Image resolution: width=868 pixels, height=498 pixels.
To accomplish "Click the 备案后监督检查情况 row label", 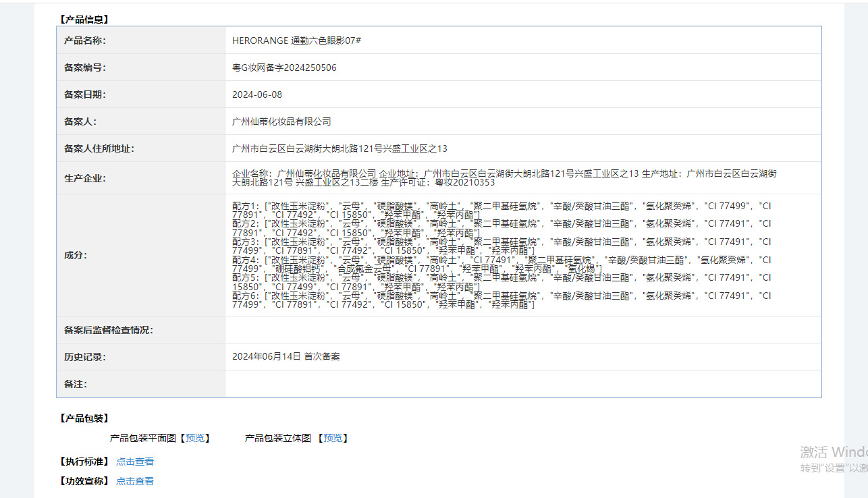I will 109,330.
